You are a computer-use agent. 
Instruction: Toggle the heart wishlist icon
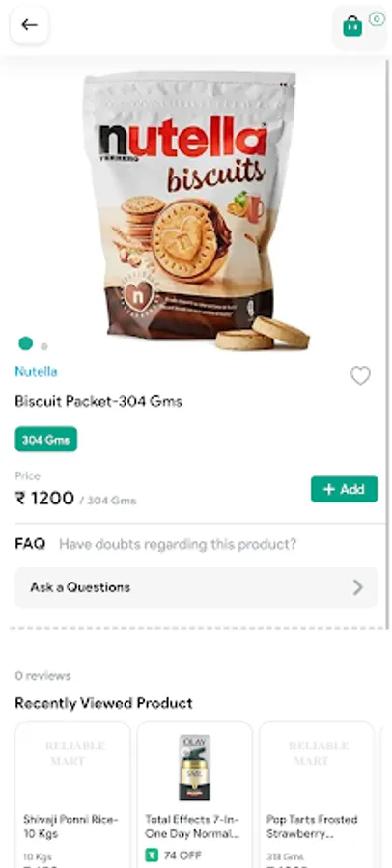coord(360,376)
